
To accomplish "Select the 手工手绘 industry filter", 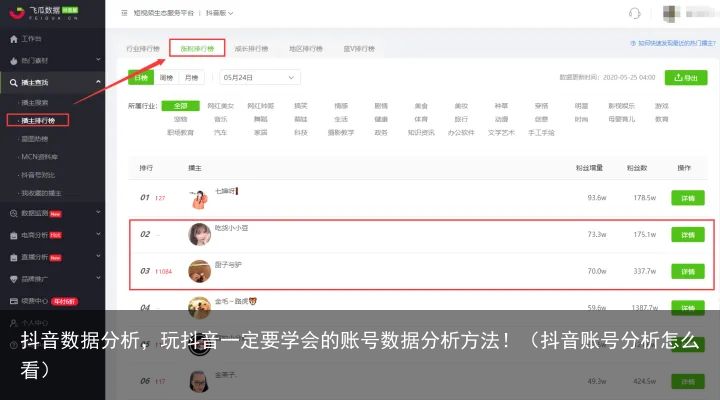I will pos(541,132).
